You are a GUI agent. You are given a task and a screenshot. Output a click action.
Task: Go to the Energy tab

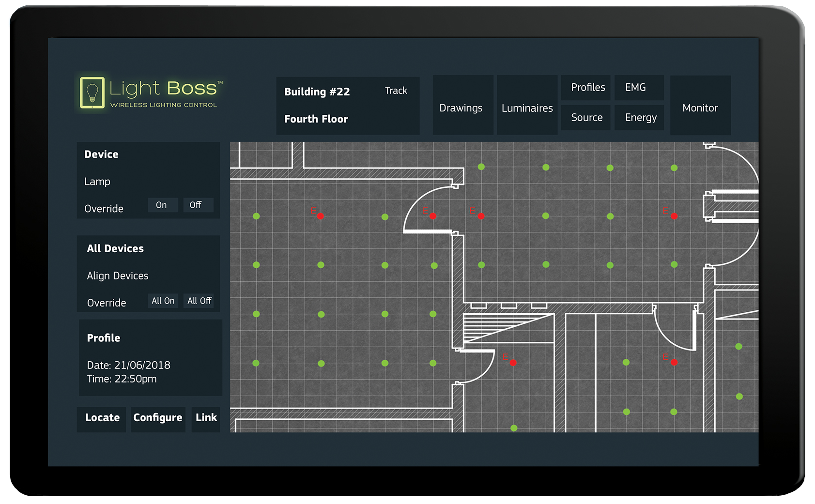point(641,118)
